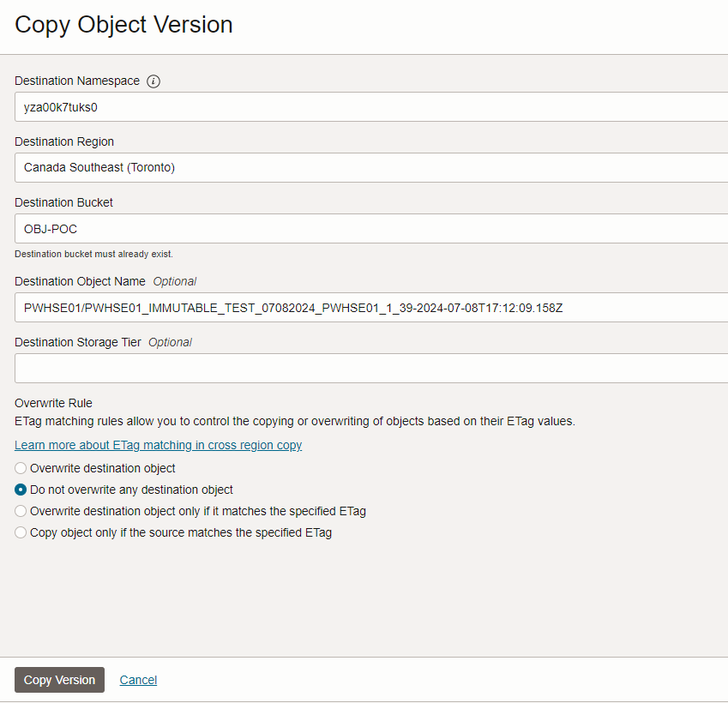The height and width of the screenshot is (703, 728).
Task: Click the 'Copy Object Version' dialog title
Action: click(x=123, y=25)
